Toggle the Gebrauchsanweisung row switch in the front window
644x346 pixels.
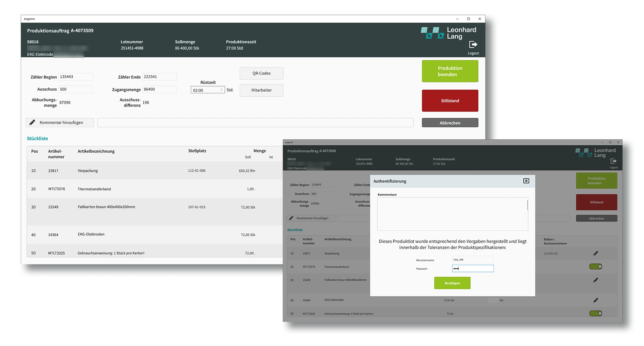tap(596, 314)
